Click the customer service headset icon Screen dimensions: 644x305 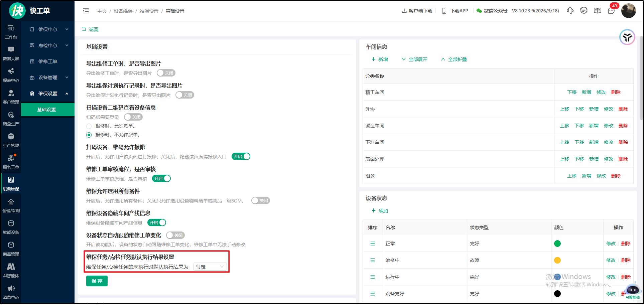point(570,11)
